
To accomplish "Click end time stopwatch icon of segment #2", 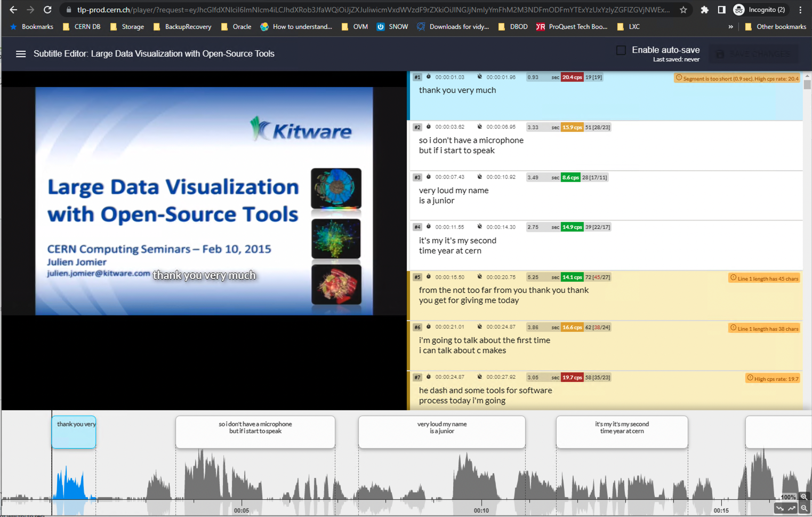I will [x=480, y=127].
